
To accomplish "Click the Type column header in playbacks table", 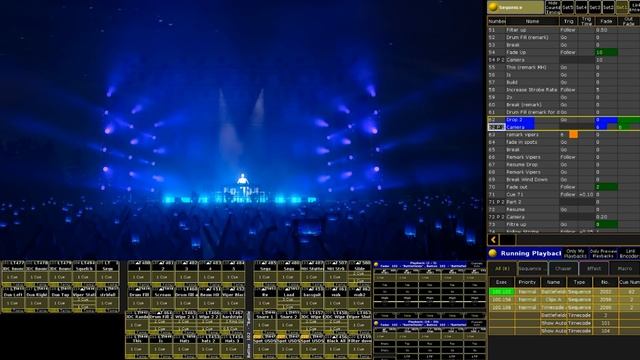I will click(579, 282).
